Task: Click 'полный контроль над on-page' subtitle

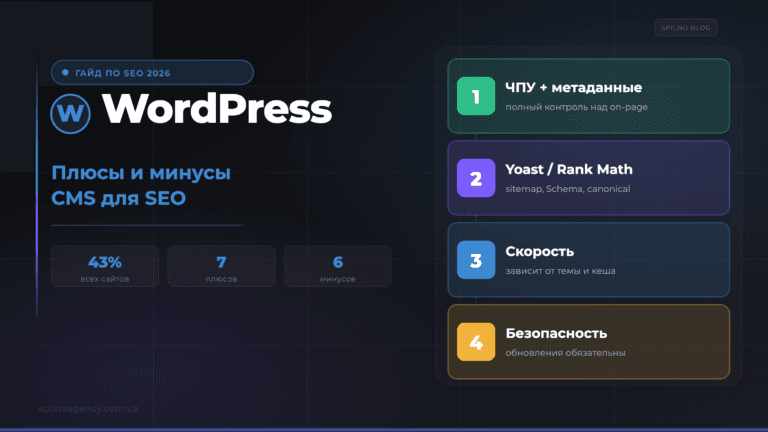Action: click(x=576, y=107)
